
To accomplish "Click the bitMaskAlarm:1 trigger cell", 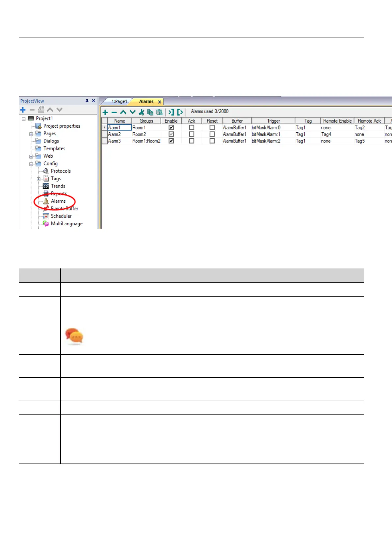I will (x=273, y=134).
